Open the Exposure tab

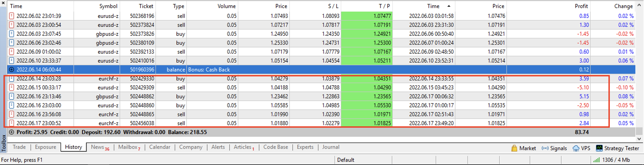coord(45,147)
